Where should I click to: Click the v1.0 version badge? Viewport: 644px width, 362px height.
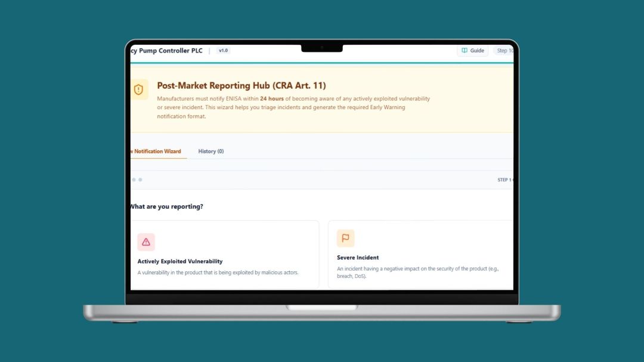(223, 51)
